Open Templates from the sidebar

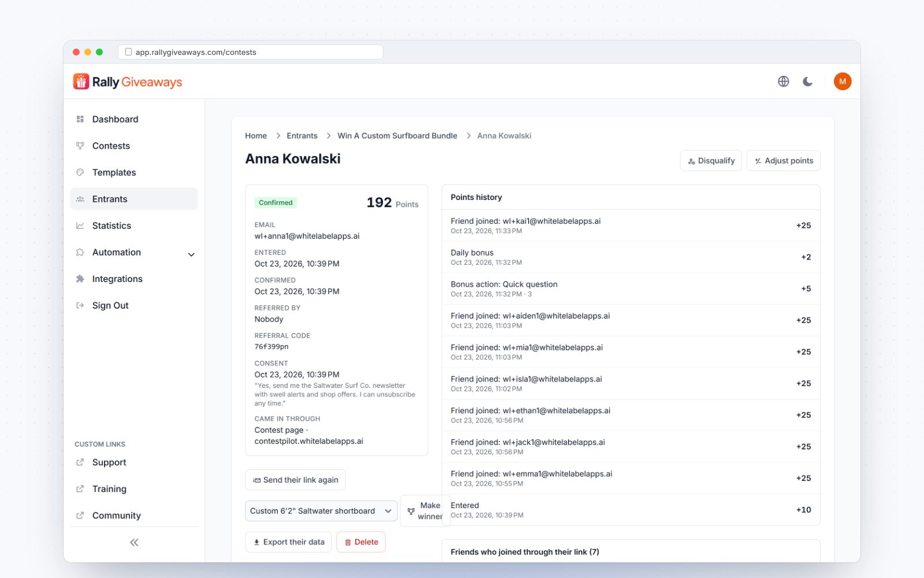coord(134,172)
